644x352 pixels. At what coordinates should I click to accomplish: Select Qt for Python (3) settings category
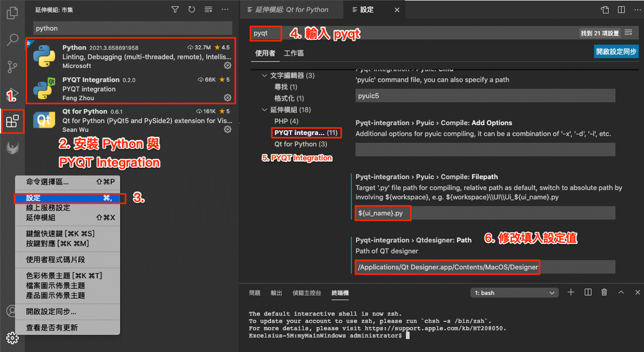coord(301,145)
